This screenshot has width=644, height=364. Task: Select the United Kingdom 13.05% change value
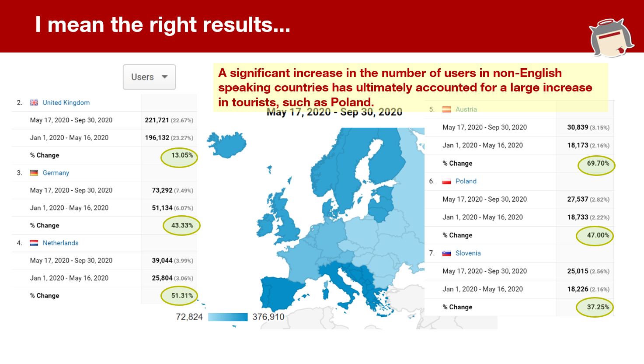pos(182,155)
